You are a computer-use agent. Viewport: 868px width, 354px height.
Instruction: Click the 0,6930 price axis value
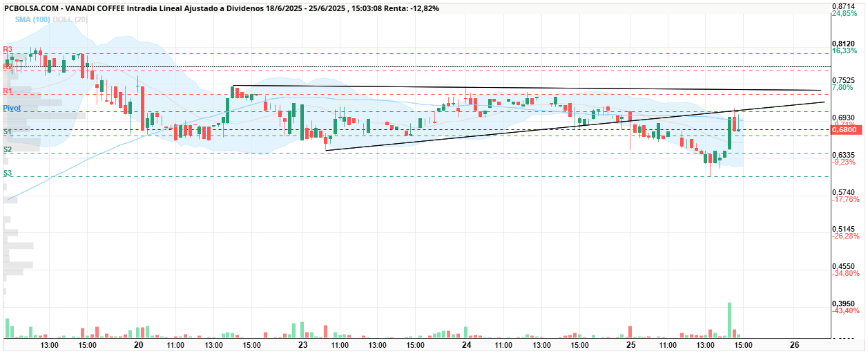(845, 118)
